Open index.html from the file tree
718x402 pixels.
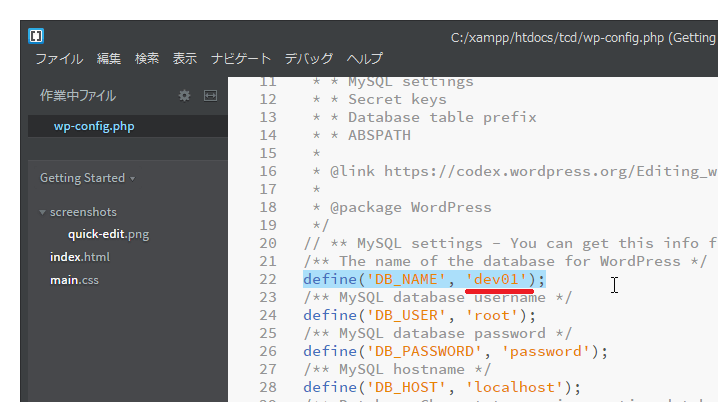point(80,257)
